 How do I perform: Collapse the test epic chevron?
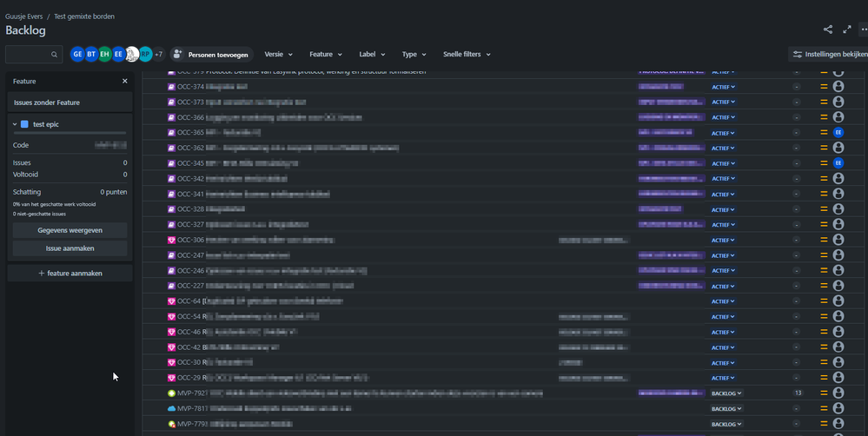(x=15, y=124)
